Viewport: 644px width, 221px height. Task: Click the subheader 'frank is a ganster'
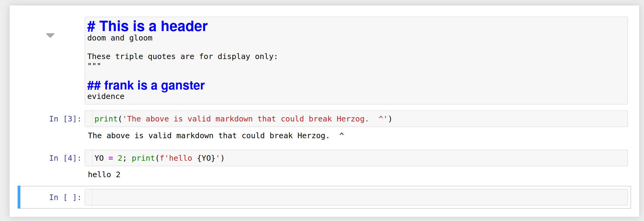[x=146, y=85]
